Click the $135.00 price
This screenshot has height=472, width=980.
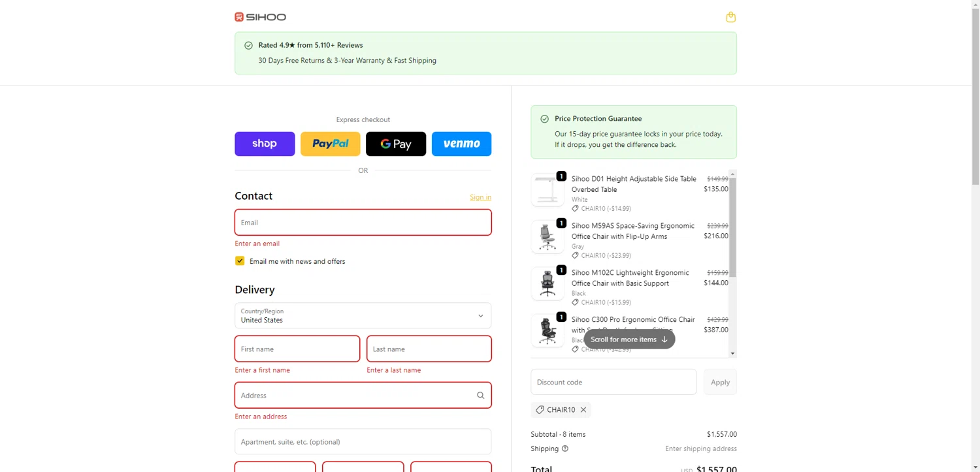(x=716, y=189)
